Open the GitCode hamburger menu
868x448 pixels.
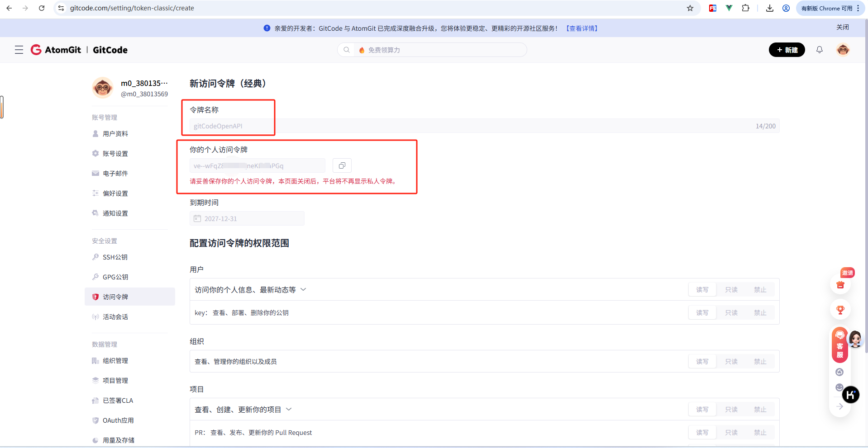[x=19, y=50]
